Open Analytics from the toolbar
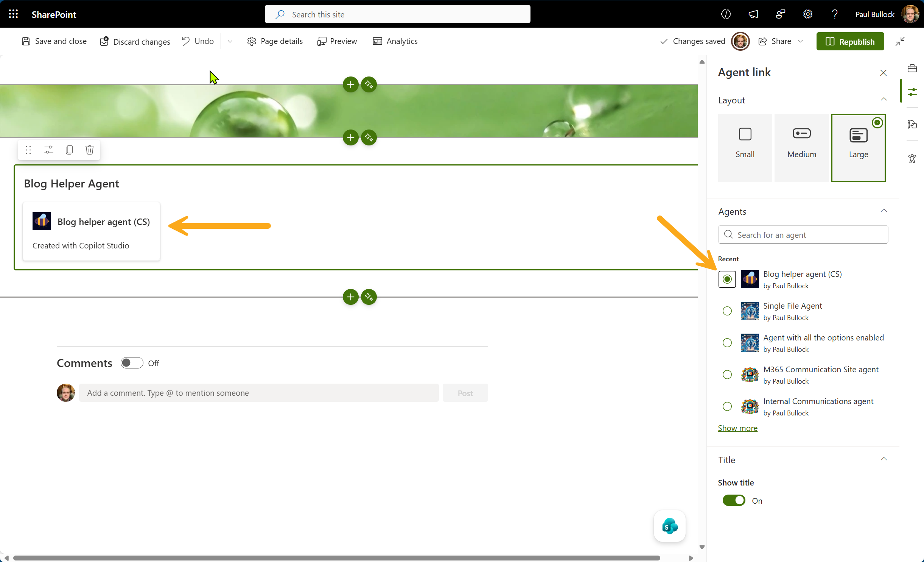Image resolution: width=924 pixels, height=562 pixels. [395, 41]
